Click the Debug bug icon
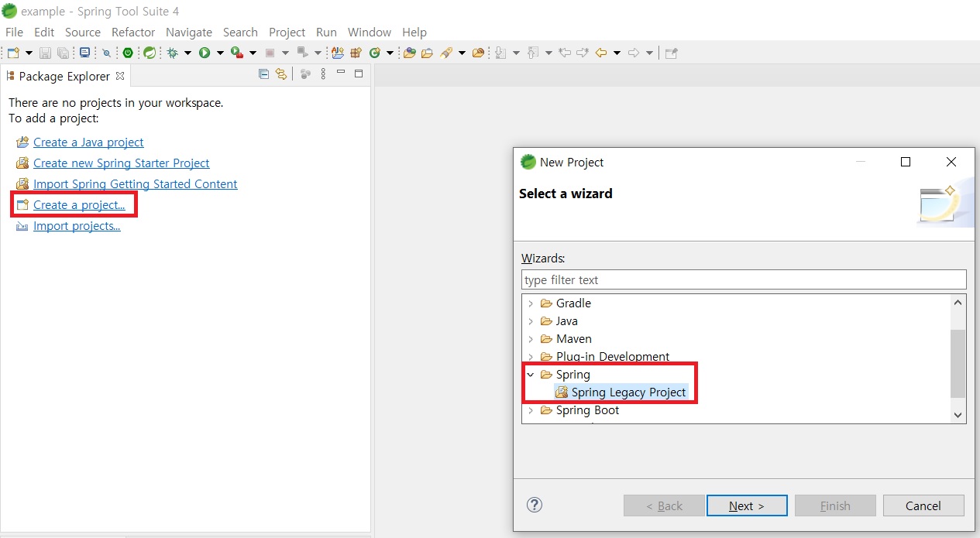The width and height of the screenshot is (980, 538). point(172,53)
